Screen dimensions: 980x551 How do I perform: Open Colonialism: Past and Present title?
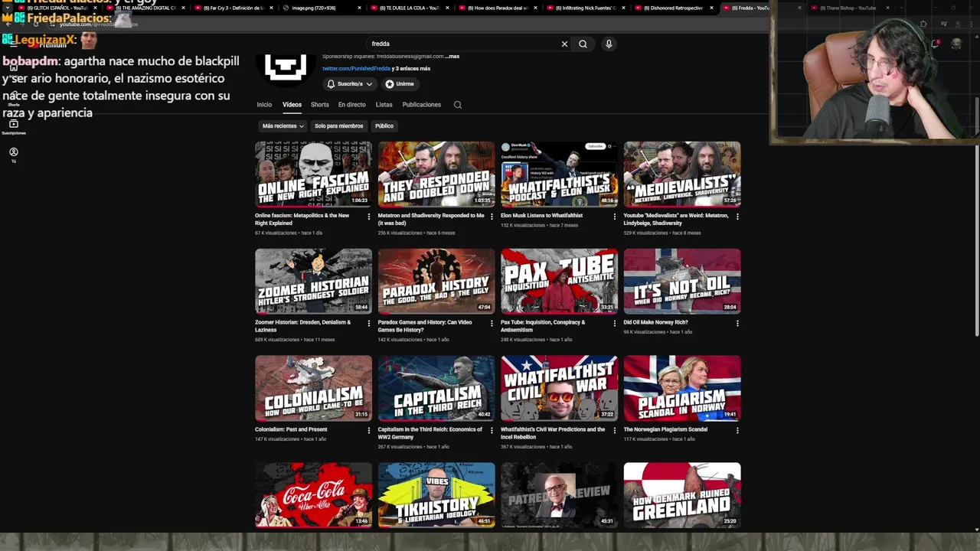[x=291, y=430]
